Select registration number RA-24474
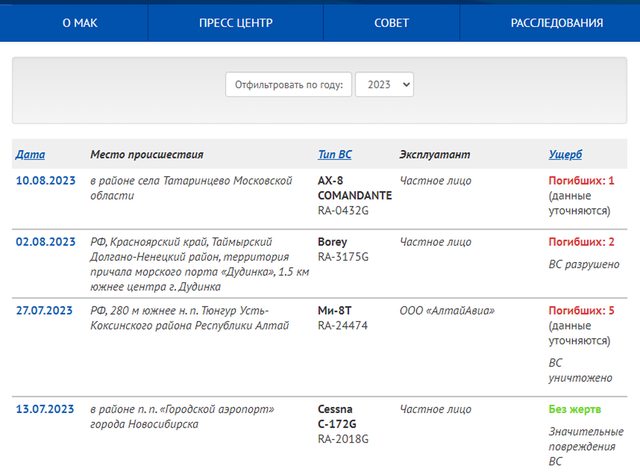This screenshot has height=472, width=640. (x=343, y=325)
